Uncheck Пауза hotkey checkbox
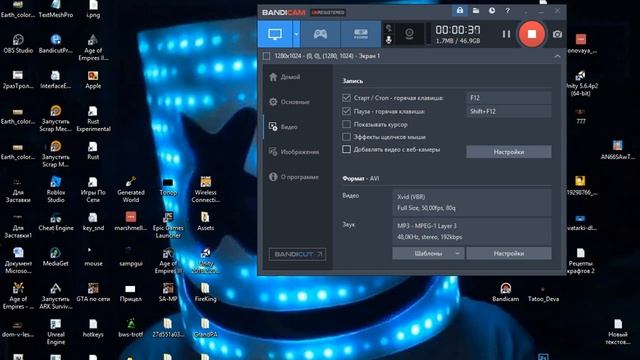Viewport: 640px width, 360px height. click(x=347, y=111)
